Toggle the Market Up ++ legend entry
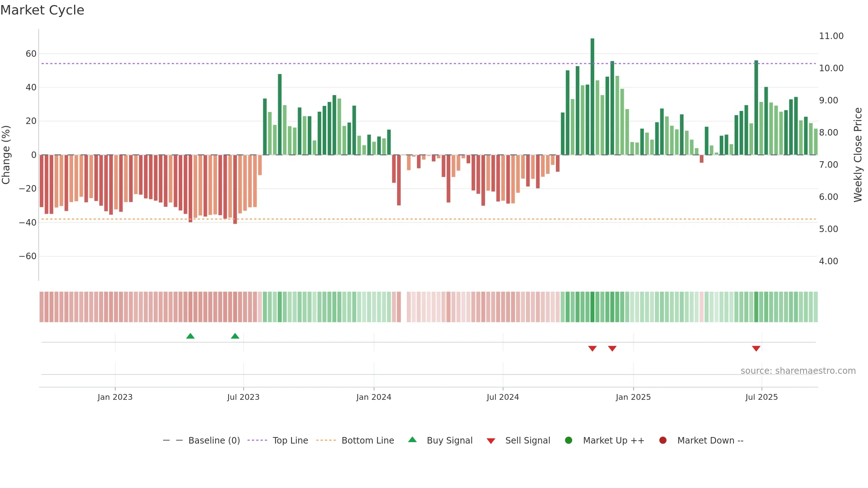The image size is (868, 488). tap(604, 440)
